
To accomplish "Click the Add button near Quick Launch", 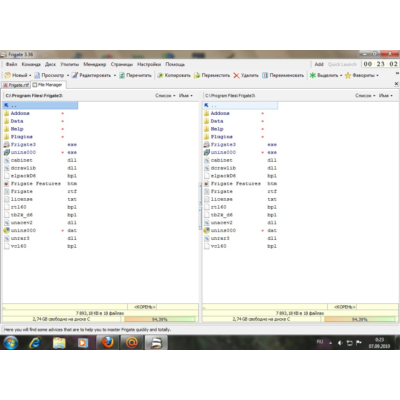I will [x=319, y=64].
